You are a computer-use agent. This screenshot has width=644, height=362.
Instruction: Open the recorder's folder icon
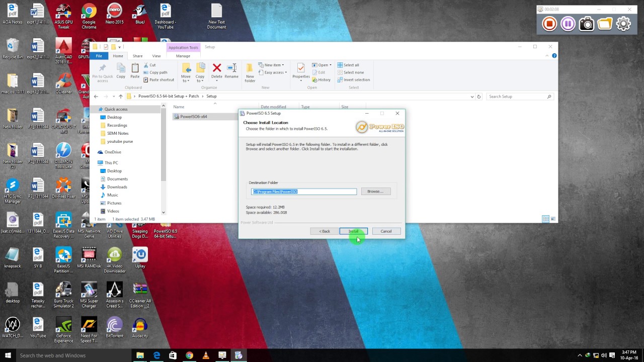pyautogui.click(x=605, y=24)
